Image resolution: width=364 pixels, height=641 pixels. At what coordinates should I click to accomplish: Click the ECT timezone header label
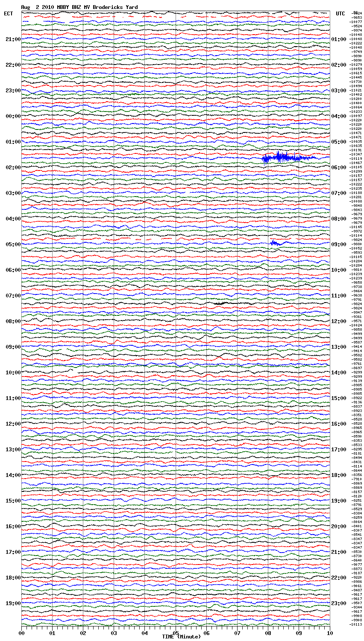(9, 14)
